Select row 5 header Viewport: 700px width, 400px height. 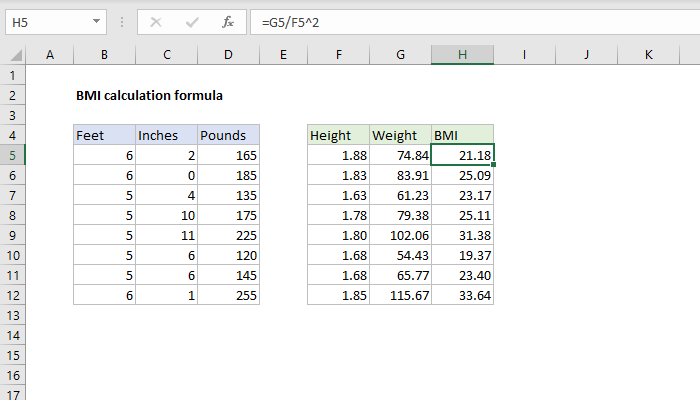tap(12, 155)
